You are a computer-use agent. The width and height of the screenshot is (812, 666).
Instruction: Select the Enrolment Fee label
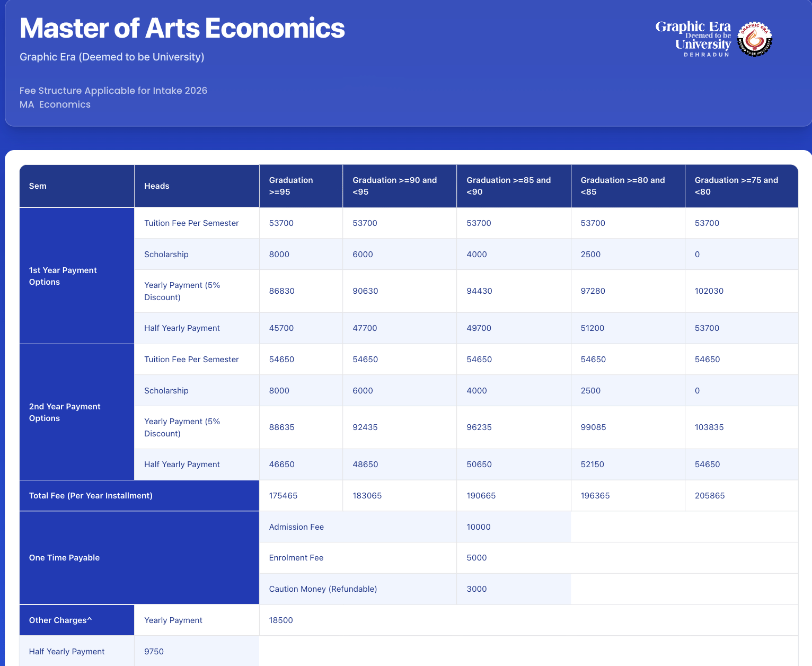[296, 558]
